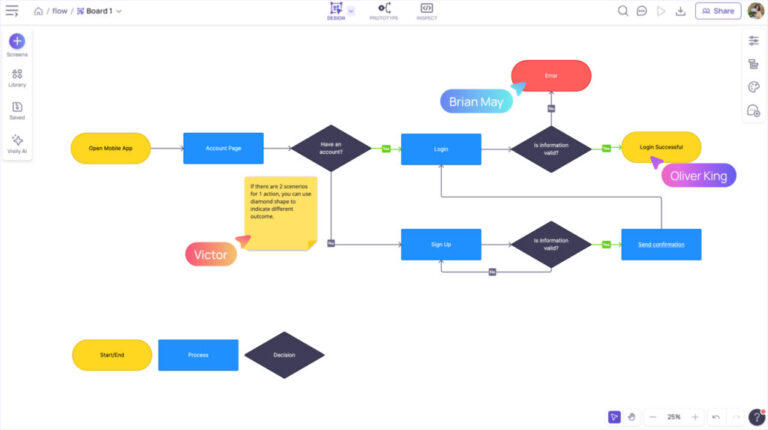Select the Start/End legend shape
The width and height of the screenshot is (768, 430).
coord(112,355)
